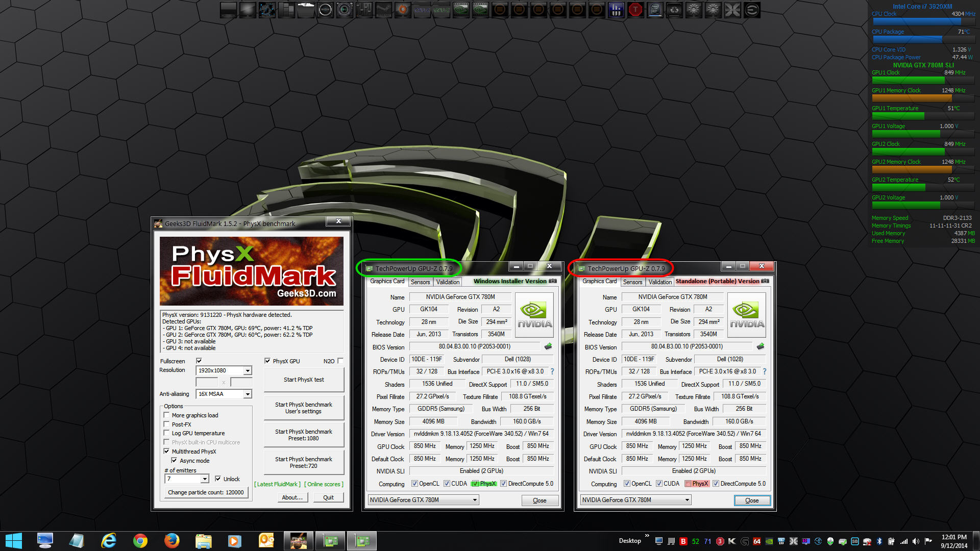Screen dimensions: 980x551
Task: Toggle the PhysX checkbox in Windows Installer GPU-Z
Action: click(x=475, y=484)
